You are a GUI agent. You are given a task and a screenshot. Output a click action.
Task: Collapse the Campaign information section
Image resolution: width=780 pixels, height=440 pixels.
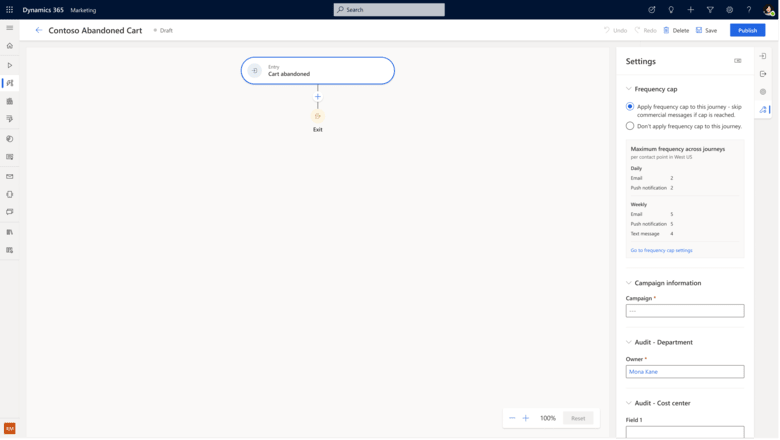click(x=629, y=283)
